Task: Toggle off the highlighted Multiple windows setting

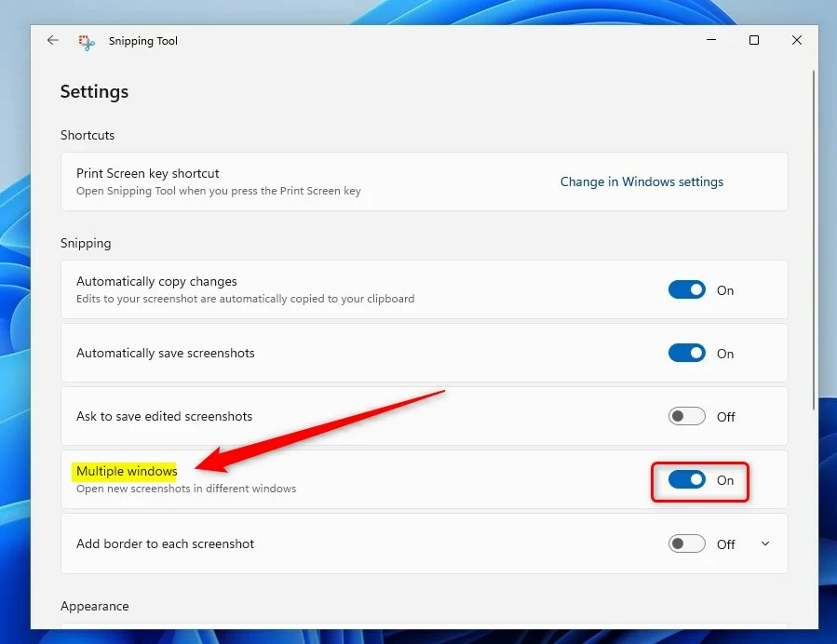Action: pyautogui.click(x=686, y=479)
